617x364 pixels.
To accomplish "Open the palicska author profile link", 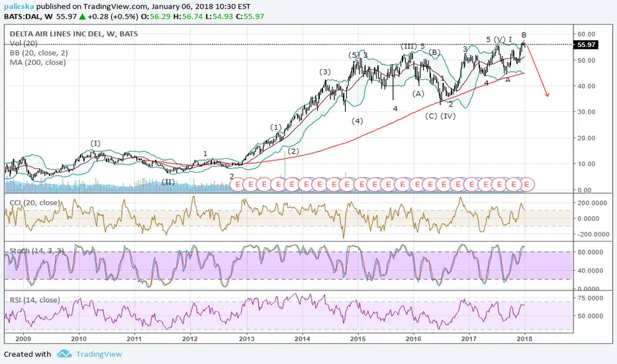I will (x=19, y=7).
